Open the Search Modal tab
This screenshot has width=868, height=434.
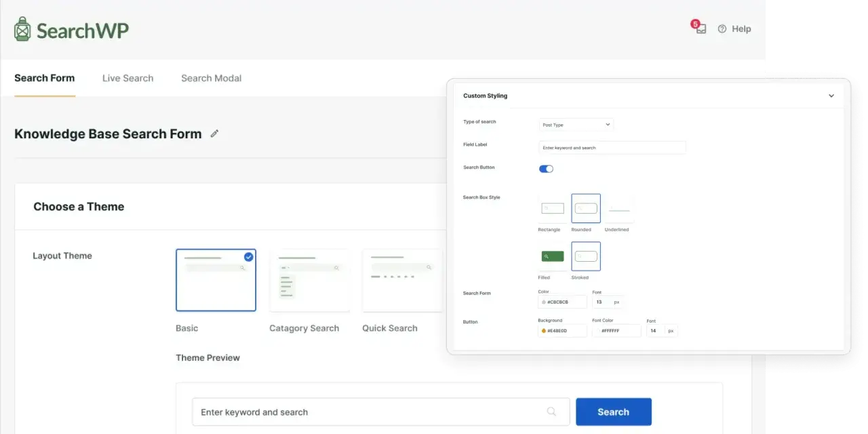[211, 78]
